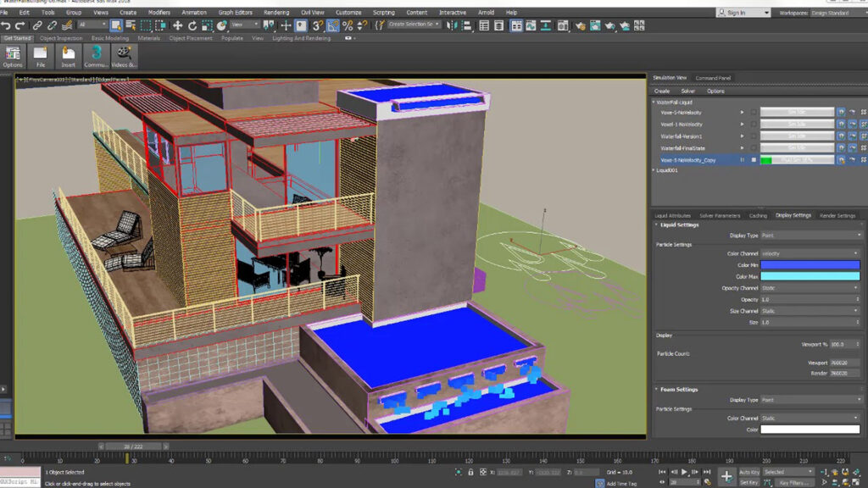Open Liquid Display Type dropdown
868x488 pixels.
[811, 236]
